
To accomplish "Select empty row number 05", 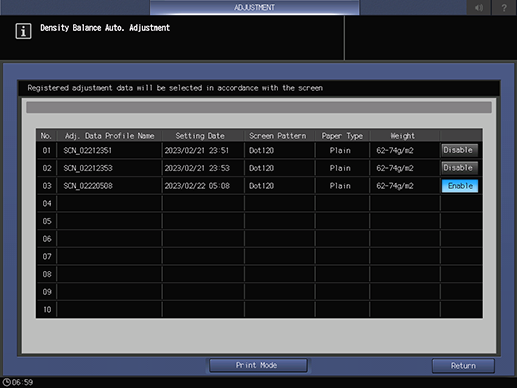I will click(47, 221).
